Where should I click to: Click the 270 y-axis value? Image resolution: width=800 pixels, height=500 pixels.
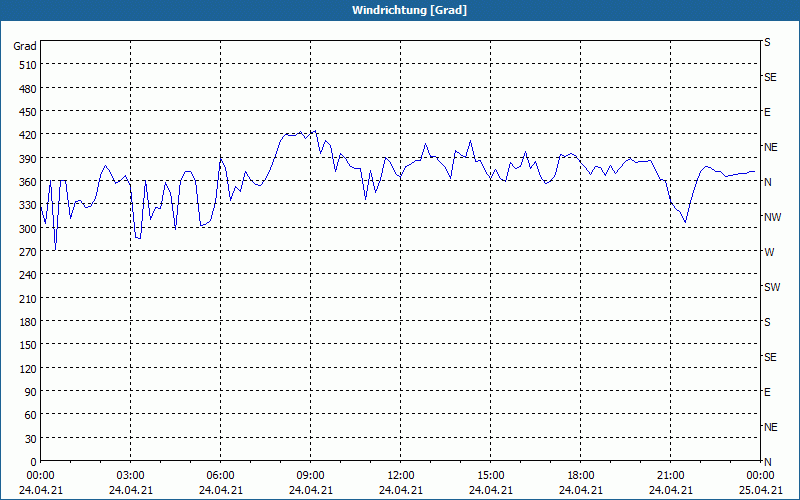(28, 252)
